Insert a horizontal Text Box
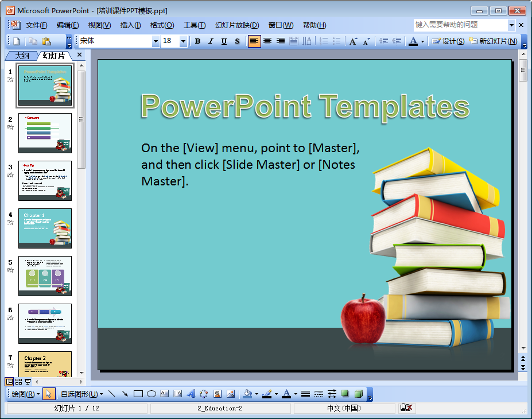This screenshot has width=532, height=419. [x=165, y=394]
